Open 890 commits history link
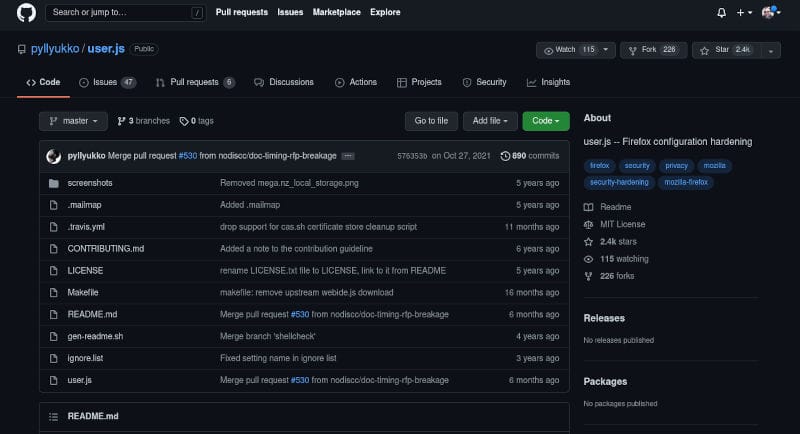The height and width of the screenshot is (434, 800). tap(530, 156)
